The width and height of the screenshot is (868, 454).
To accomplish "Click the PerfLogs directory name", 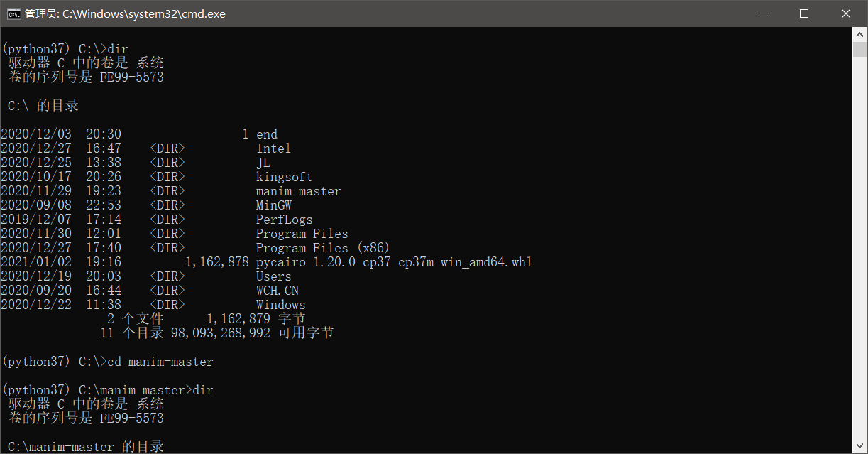I will coord(284,220).
